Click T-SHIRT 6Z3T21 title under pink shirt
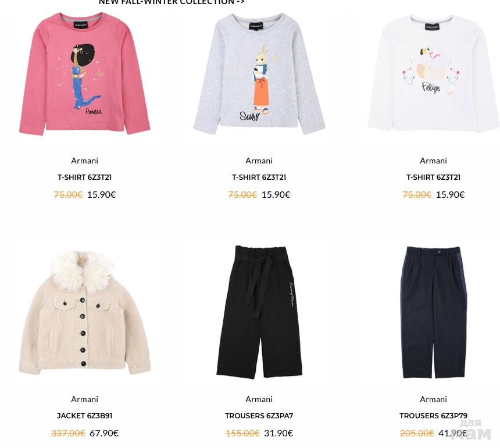Screen dimensions: 500x448 pos(84,177)
